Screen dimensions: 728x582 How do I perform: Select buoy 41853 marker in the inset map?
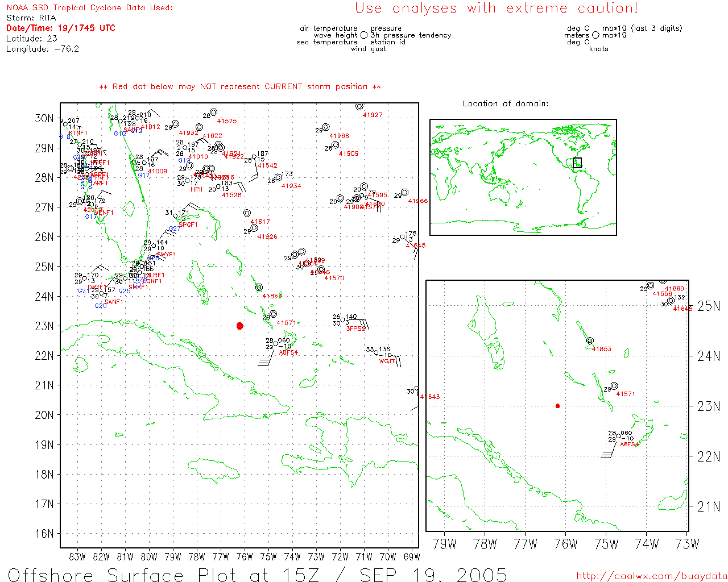(x=590, y=341)
